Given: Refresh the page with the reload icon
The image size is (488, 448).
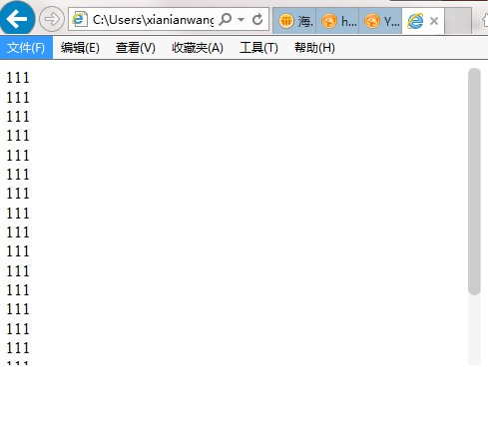Looking at the screenshot, I should coord(257,19).
